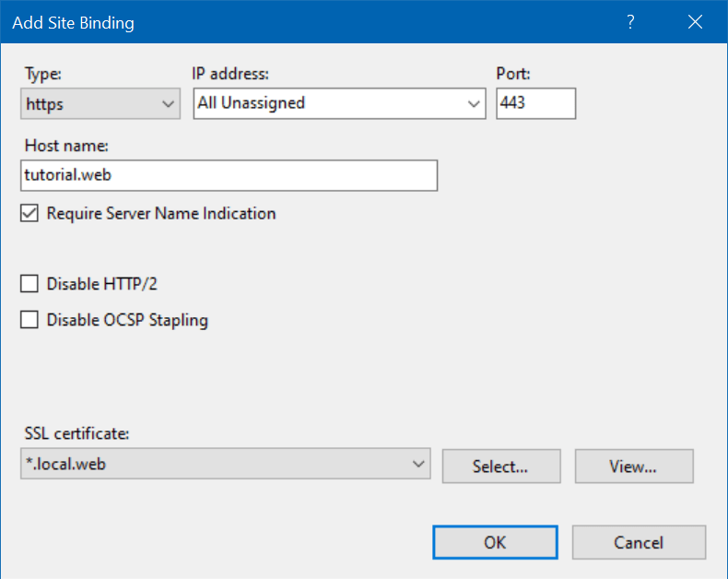Confirm the binding with OK
The width and height of the screenshot is (728, 579).
495,543
